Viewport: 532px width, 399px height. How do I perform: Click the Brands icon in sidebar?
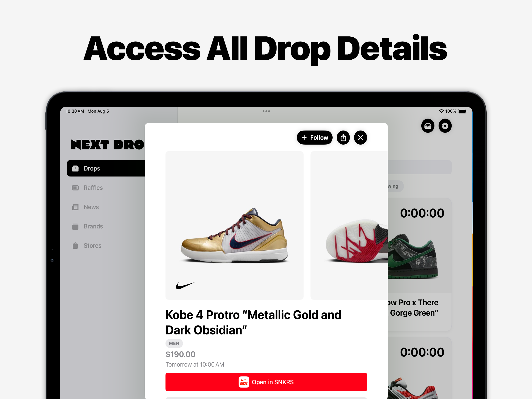point(75,226)
